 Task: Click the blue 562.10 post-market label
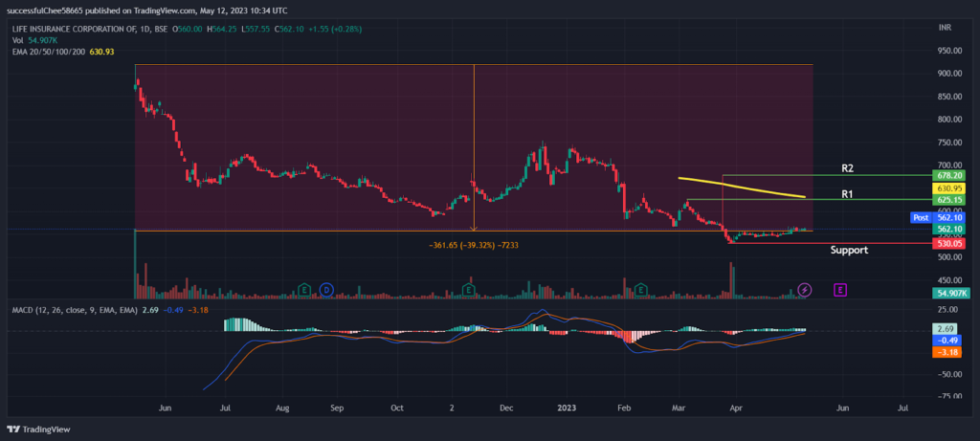pos(950,217)
